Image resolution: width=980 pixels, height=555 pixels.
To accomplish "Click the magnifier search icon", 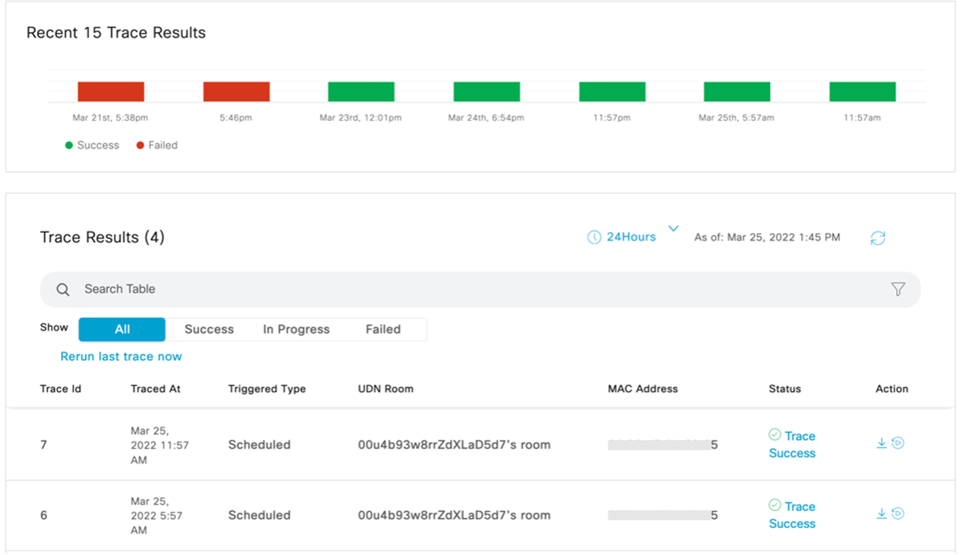I will click(63, 290).
